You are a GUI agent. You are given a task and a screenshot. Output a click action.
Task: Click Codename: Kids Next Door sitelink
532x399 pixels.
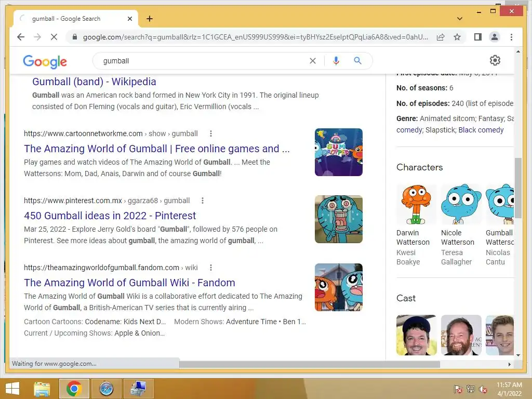[x=125, y=322]
